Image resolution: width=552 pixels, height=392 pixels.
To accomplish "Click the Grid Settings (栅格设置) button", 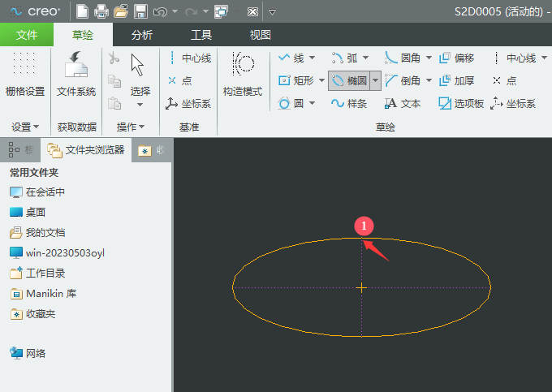I will [x=25, y=75].
